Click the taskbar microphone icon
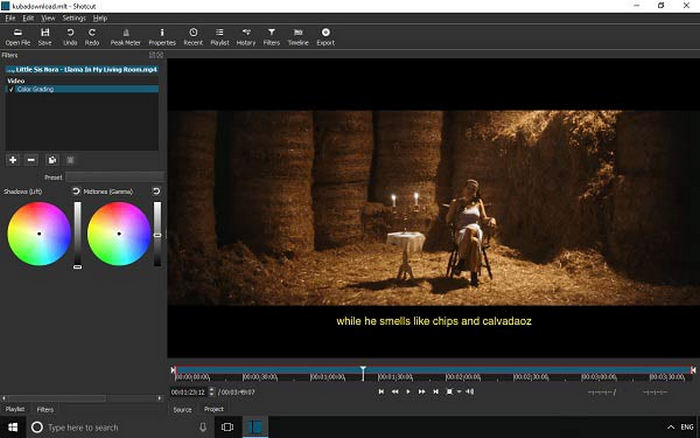 point(203,427)
